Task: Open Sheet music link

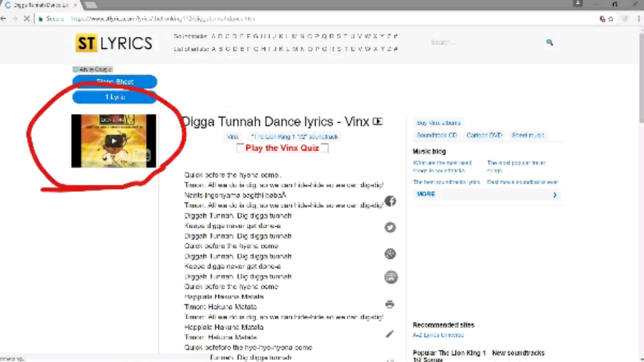Action: pos(528,135)
